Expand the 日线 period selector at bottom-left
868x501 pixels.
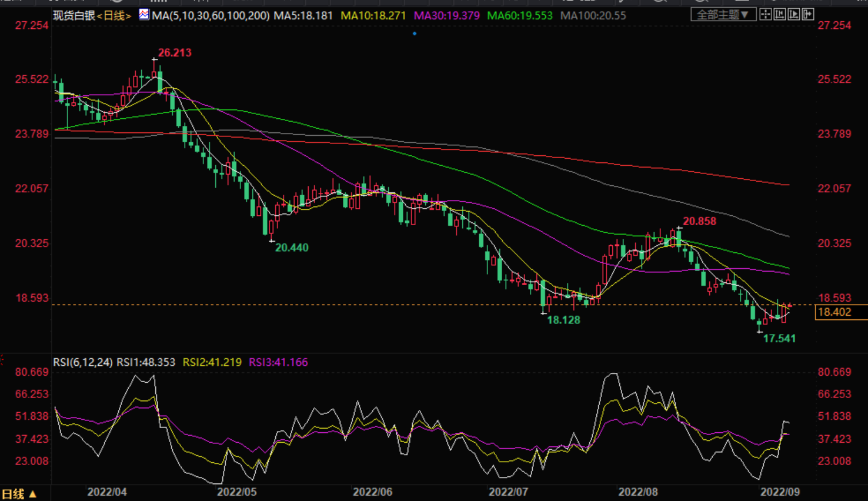19,494
